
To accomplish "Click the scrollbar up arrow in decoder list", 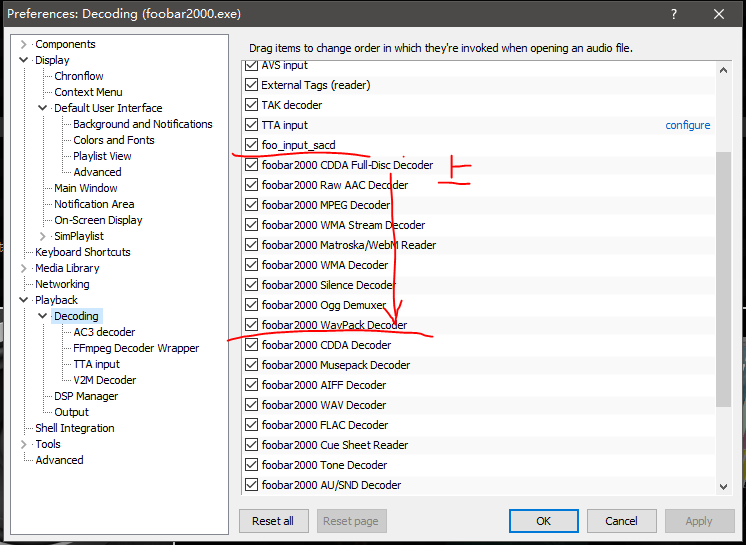I will coord(724,67).
